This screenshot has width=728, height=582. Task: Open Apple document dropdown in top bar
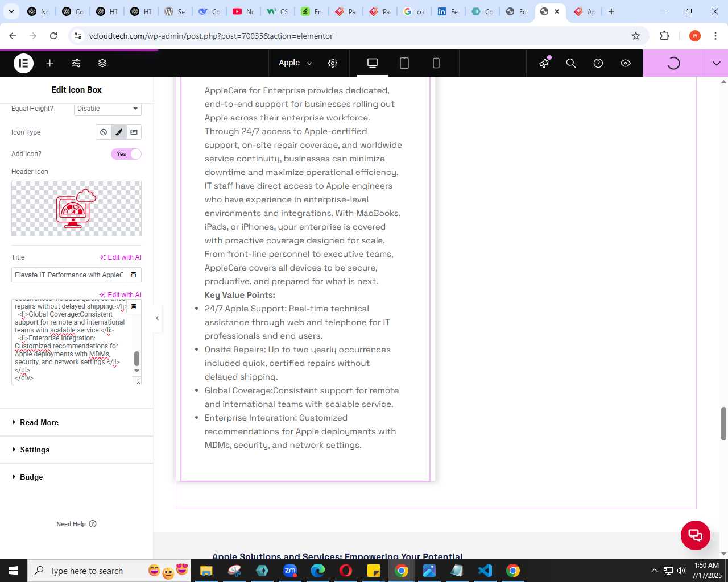tap(295, 63)
